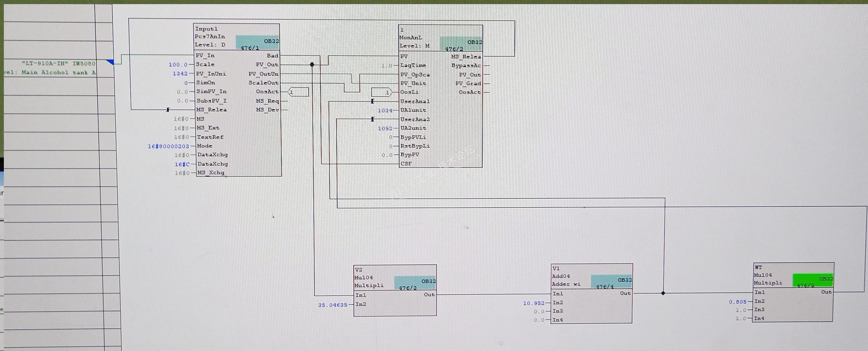Select the SimOn input on Input1 block
Image resolution: width=868 pixels, height=351 pixels.
(x=206, y=83)
